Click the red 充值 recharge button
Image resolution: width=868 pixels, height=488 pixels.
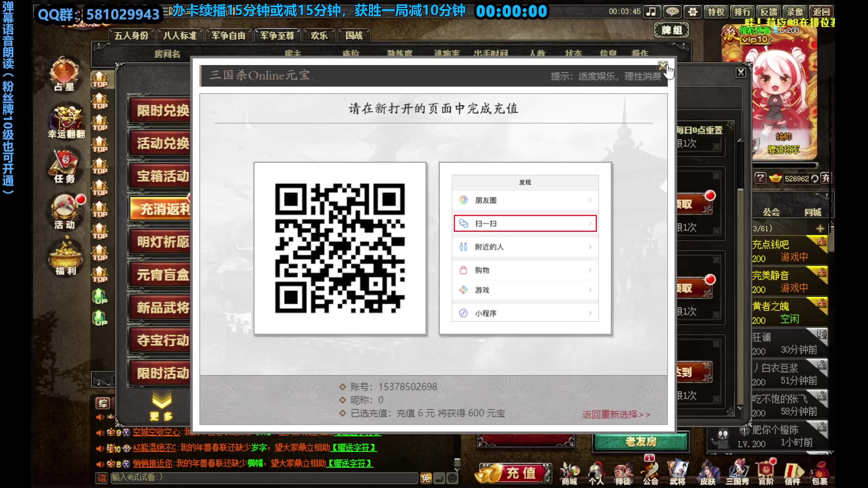point(513,473)
